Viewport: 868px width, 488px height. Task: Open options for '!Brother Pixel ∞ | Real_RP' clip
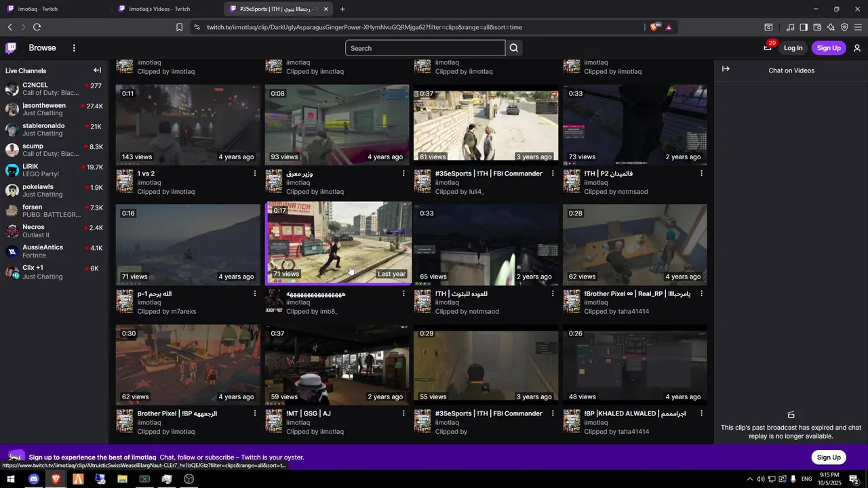pos(701,293)
